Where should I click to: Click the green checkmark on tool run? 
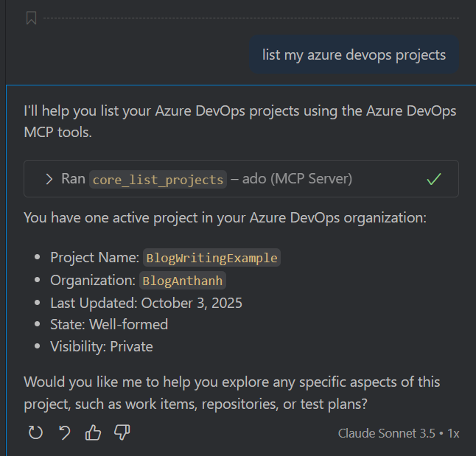pyautogui.click(x=434, y=179)
